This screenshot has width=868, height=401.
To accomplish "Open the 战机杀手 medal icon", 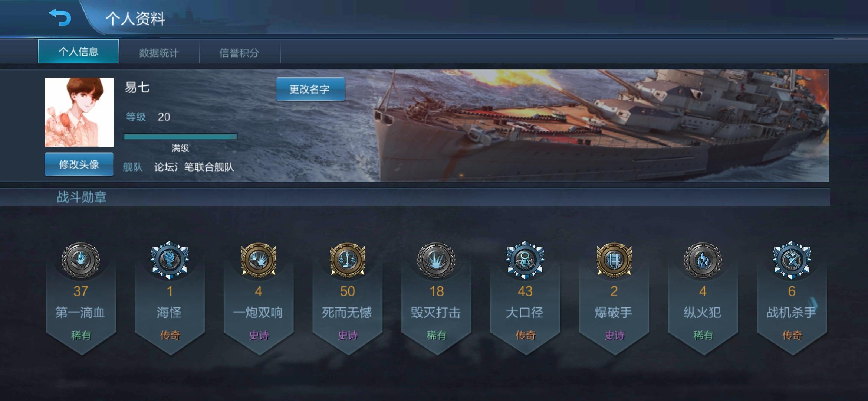I will click(x=792, y=260).
